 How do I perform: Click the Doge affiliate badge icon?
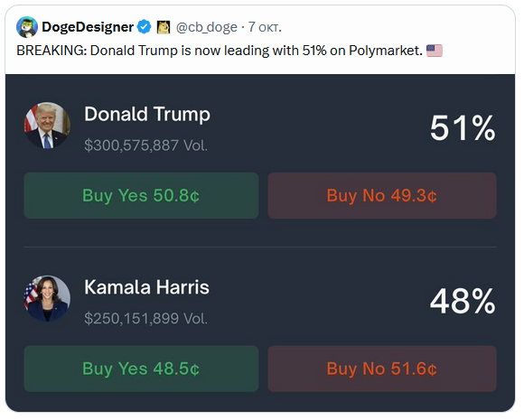164,27
